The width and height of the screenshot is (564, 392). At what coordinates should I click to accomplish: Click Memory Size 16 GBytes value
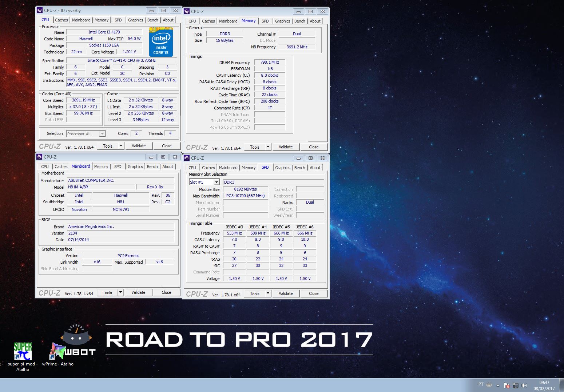(225, 40)
